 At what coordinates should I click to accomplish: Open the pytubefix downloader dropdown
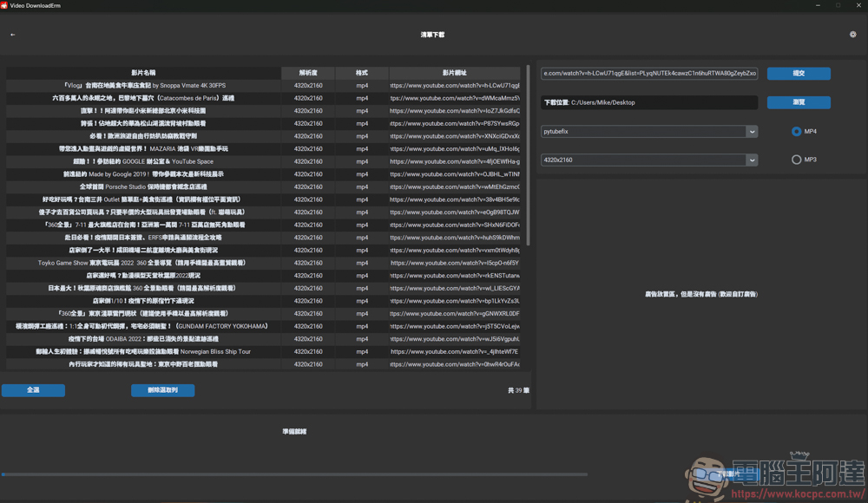point(648,131)
